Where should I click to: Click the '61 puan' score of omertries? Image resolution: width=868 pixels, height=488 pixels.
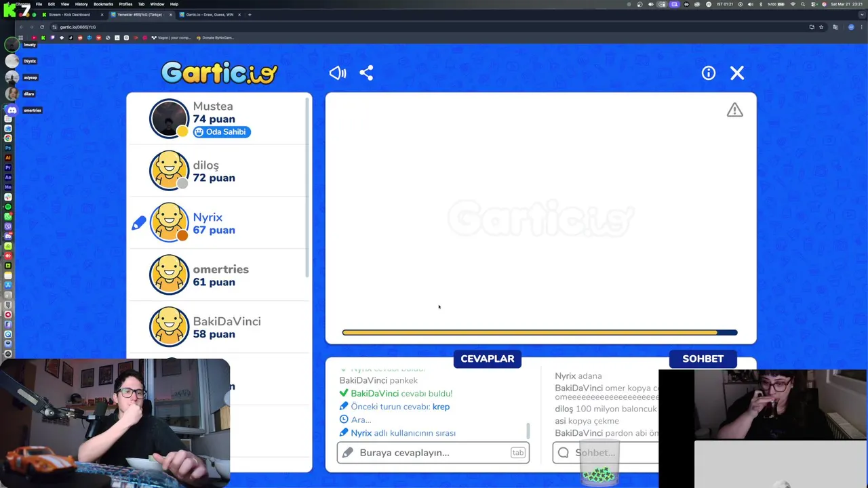coord(214,282)
